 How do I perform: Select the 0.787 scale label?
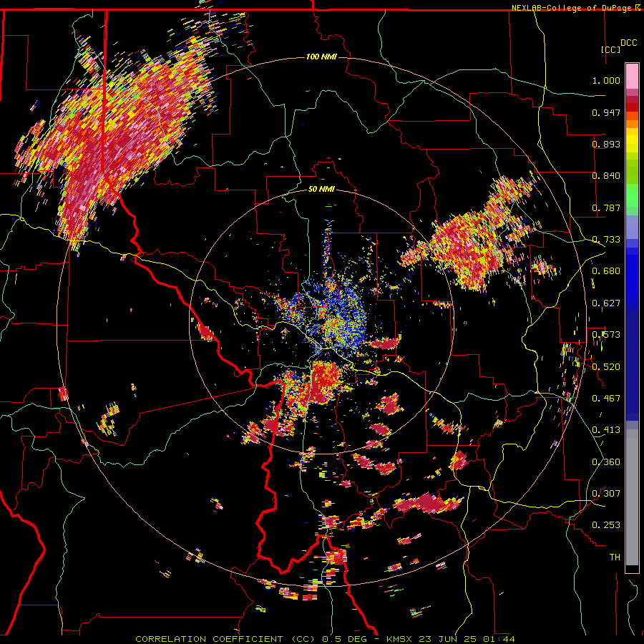click(x=606, y=208)
